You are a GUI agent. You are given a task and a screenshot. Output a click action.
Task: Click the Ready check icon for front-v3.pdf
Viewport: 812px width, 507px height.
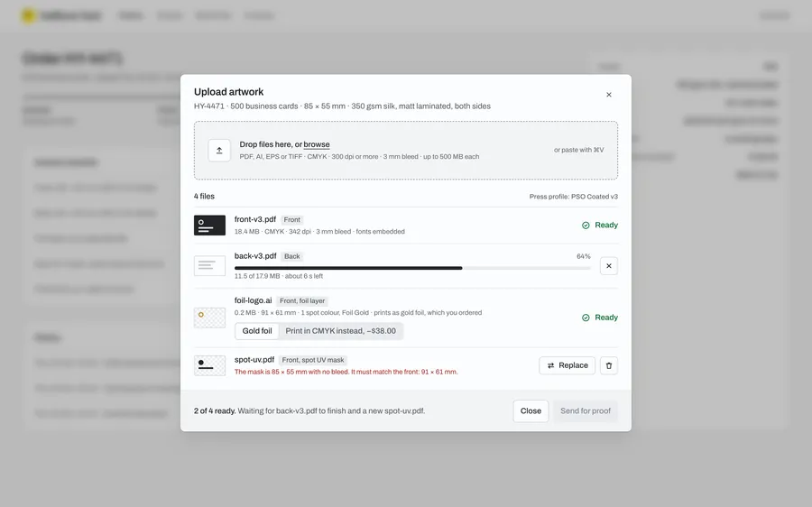coord(586,226)
